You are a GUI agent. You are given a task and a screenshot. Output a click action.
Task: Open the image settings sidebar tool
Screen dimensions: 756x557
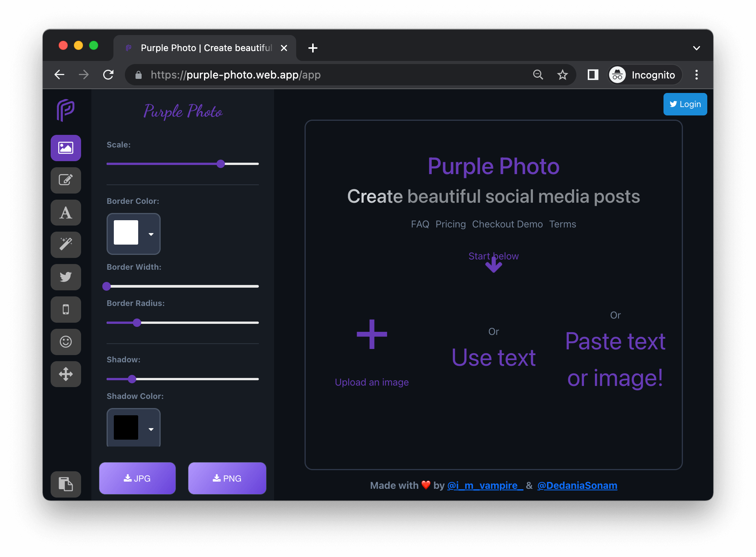coord(65,148)
